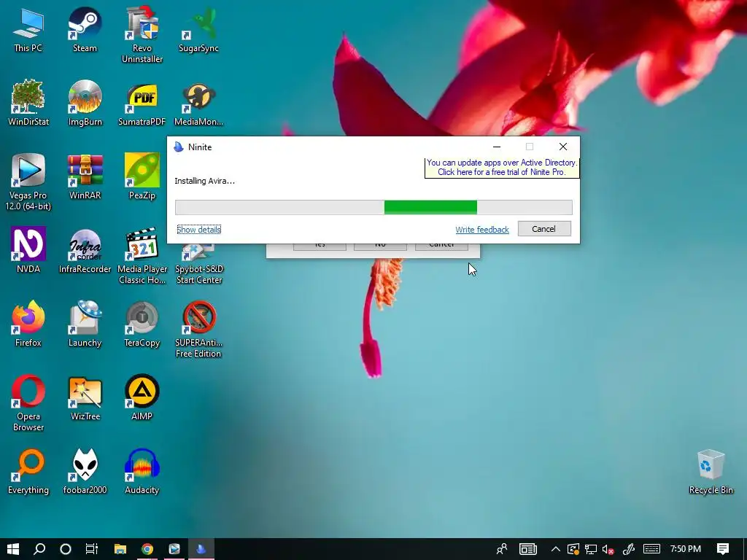Click the 7:50 PM taskbar clock

coord(686,549)
